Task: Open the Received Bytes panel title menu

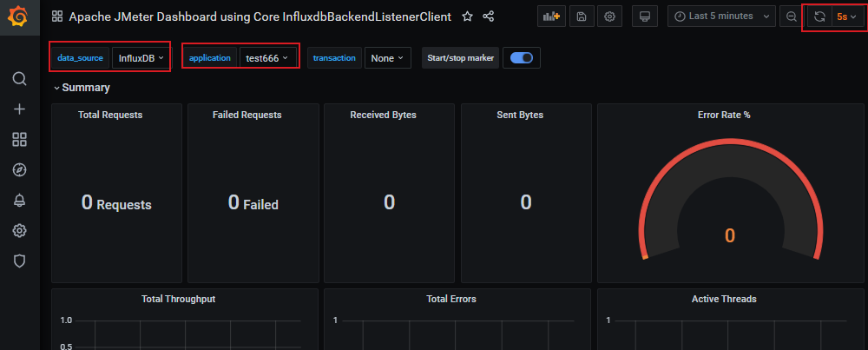Action: [x=383, y=115]
